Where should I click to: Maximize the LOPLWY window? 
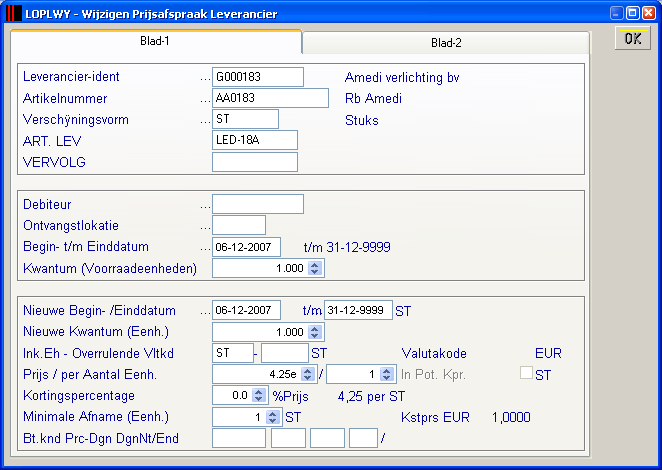tap(633, 13)
